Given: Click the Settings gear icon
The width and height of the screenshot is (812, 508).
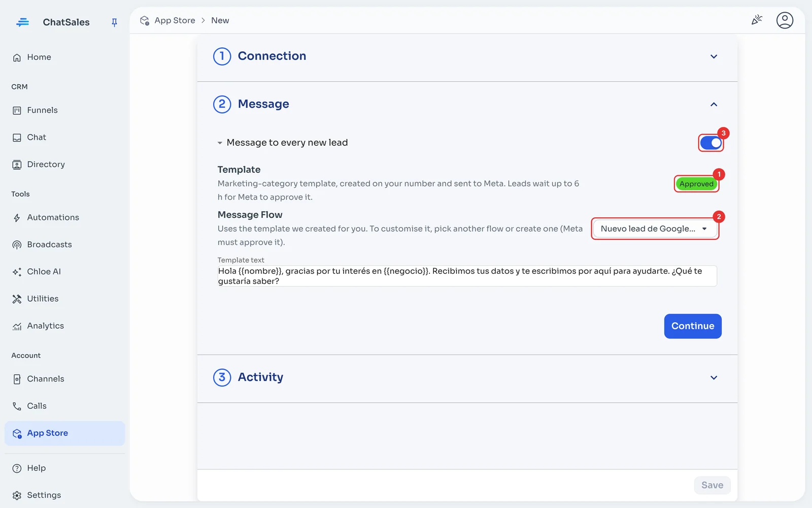Looking at the screenshot, I should pyautogui.click(x=17, y=495).
